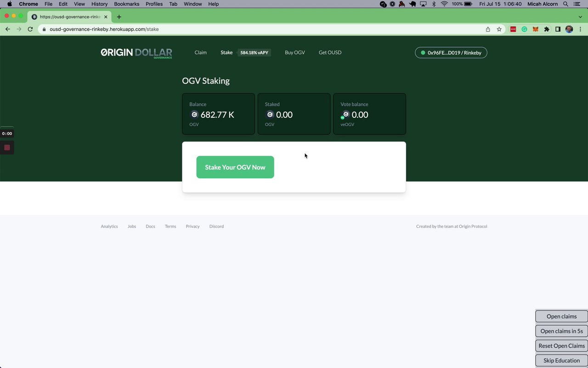588x368 pixels.
Task: Open the History menu
Action: click(99, 4)
